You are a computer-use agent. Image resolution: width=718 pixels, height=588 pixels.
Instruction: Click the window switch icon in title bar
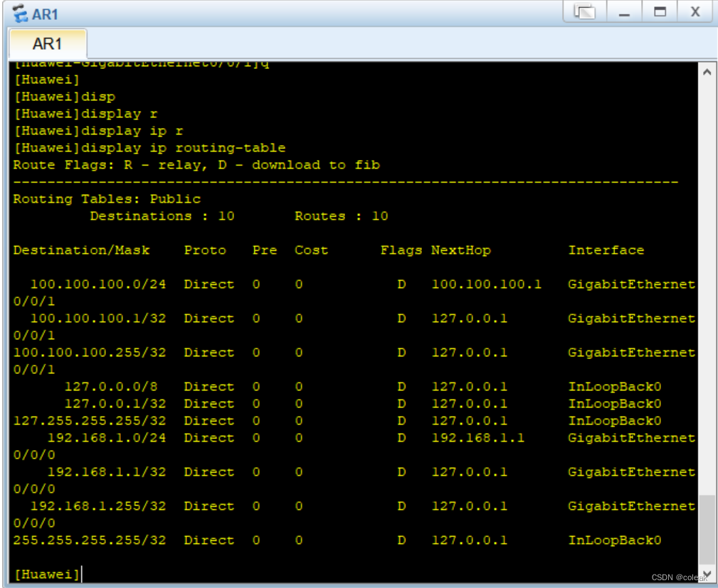click(585, 11)
